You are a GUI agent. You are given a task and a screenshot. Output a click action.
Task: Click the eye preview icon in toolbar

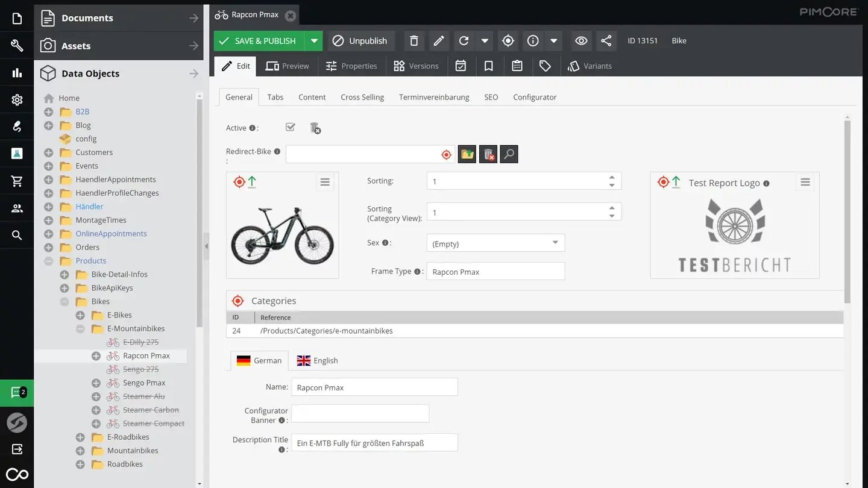(581, 41)
